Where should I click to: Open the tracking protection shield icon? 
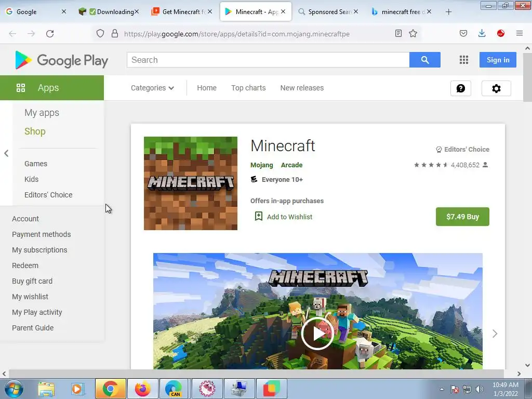tap(100, 33)
